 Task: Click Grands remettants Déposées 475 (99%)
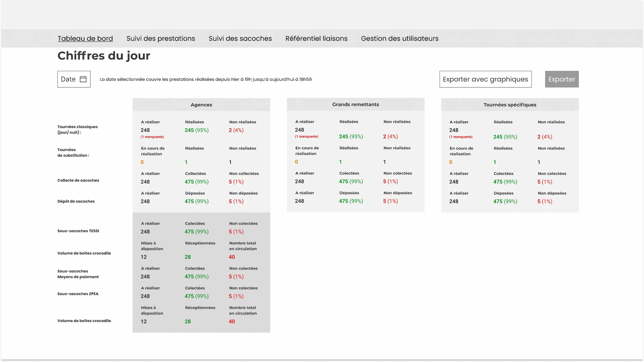coord(351,201)
